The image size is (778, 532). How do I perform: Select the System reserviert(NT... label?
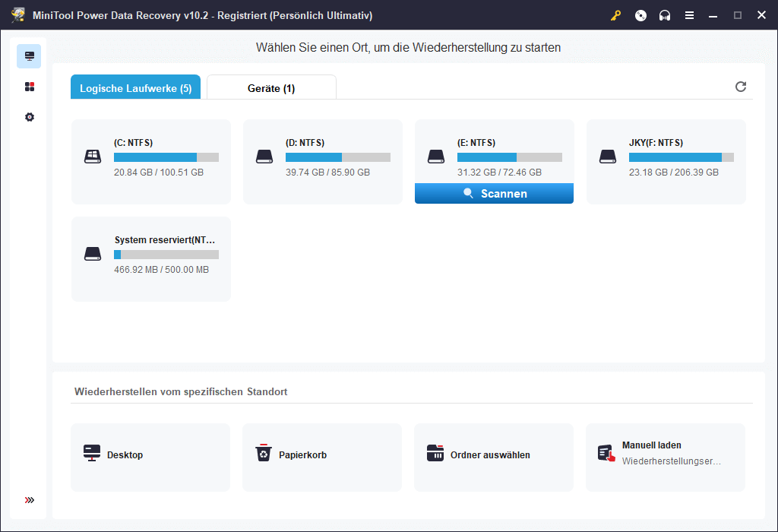tap(165, 240)
